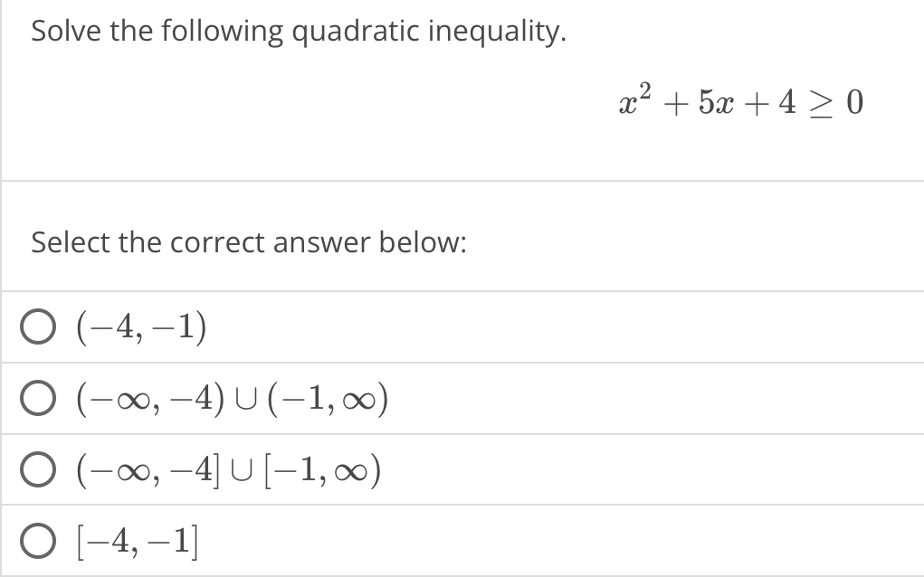Screen dimensions: 924x577
Task: Select the radio button for (−4, −1)
Action: coord(37,328)
